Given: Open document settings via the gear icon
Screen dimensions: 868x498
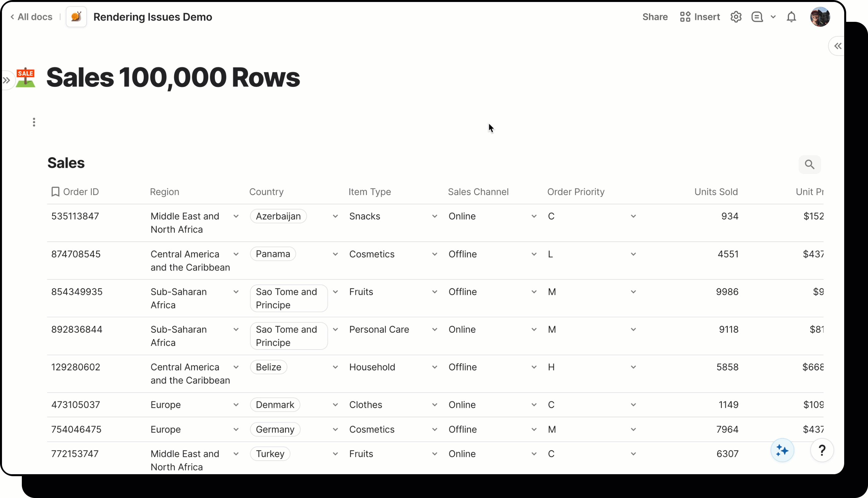Looking at the screenshot, I should pyautogui.click(x=736, y=17).
